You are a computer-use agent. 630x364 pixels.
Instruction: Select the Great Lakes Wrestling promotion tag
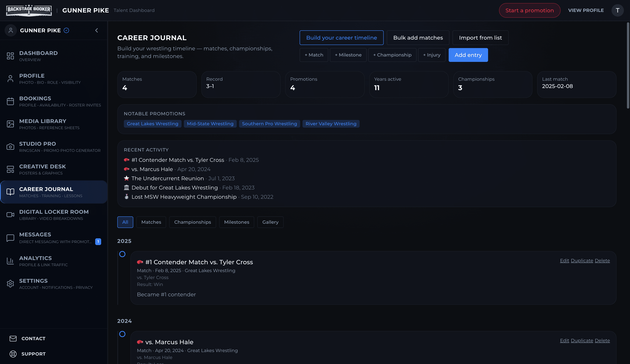[x=152, y=123]
